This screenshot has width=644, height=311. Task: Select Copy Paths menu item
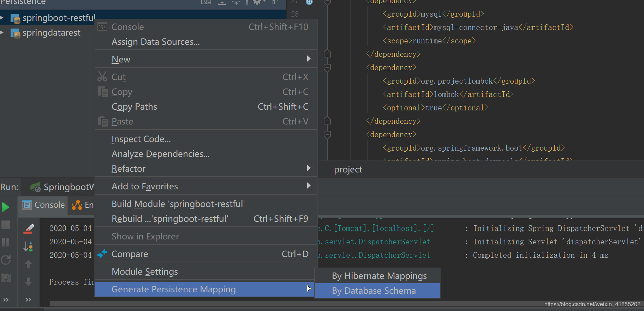pos(205,106)
